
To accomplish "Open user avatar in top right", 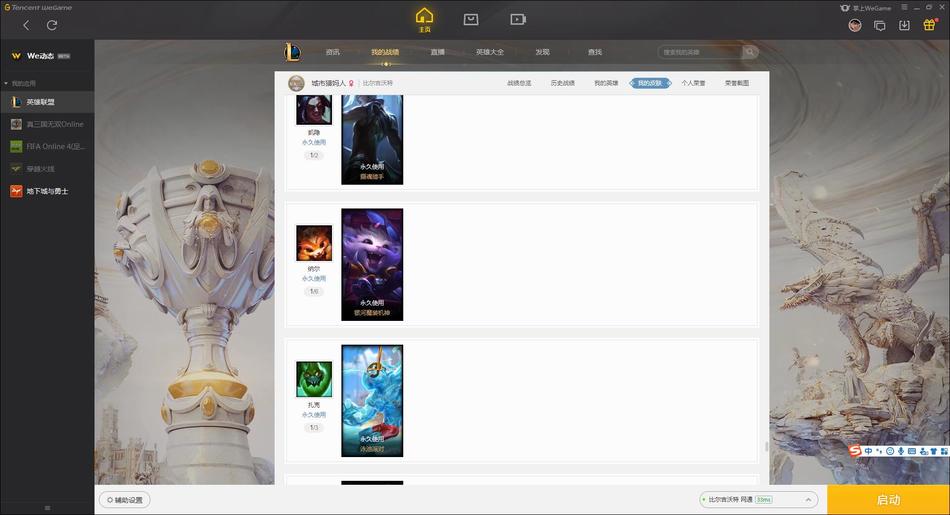I will (855, 25).
